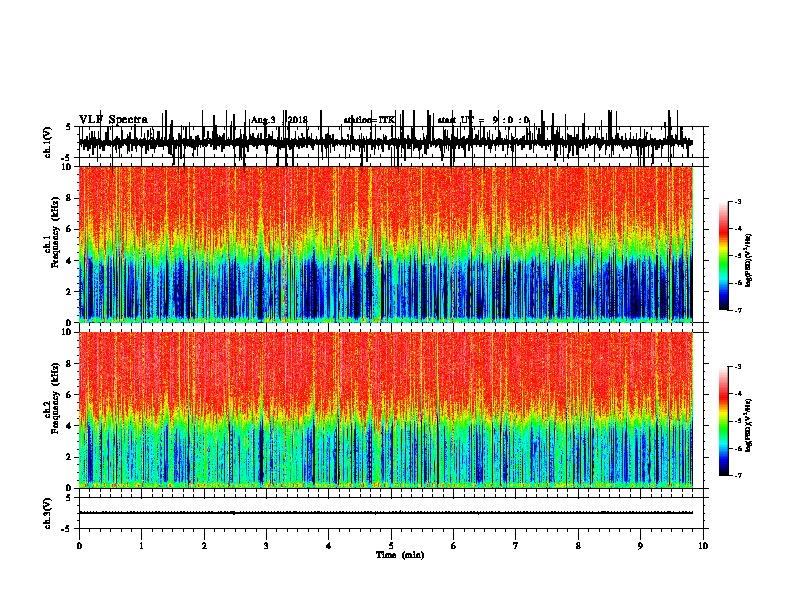Click time axis tick label "10" at right end

(x=703, y=546)
